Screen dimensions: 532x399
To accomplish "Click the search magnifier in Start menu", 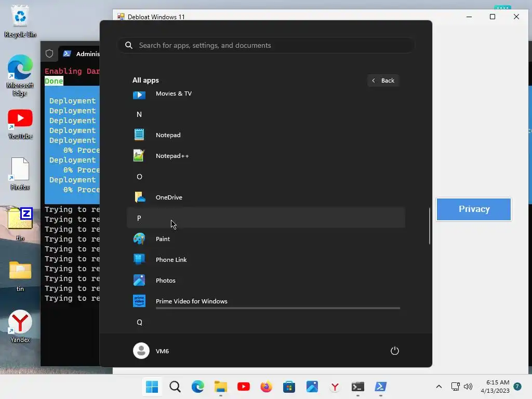I will click(129, 45).
